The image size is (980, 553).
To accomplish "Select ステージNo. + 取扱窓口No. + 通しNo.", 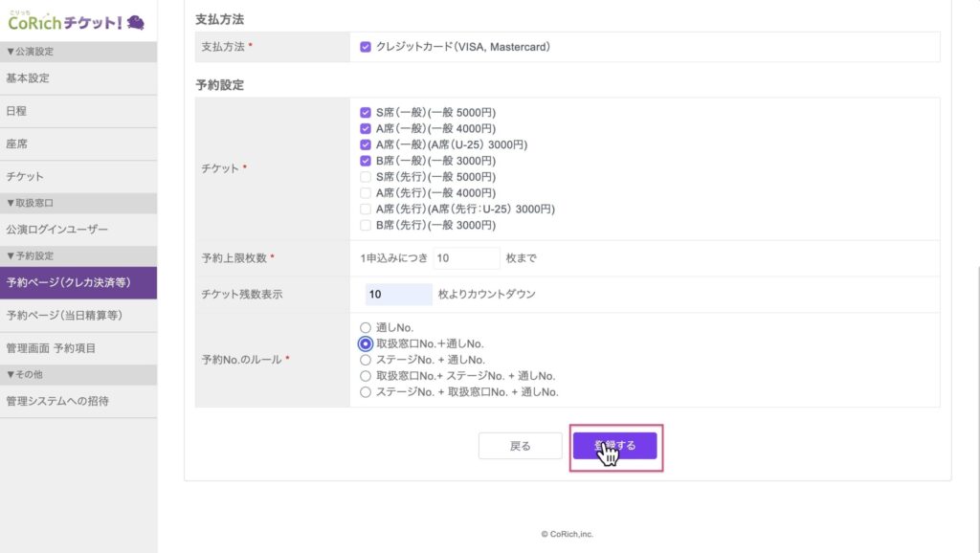I will 366,392.
